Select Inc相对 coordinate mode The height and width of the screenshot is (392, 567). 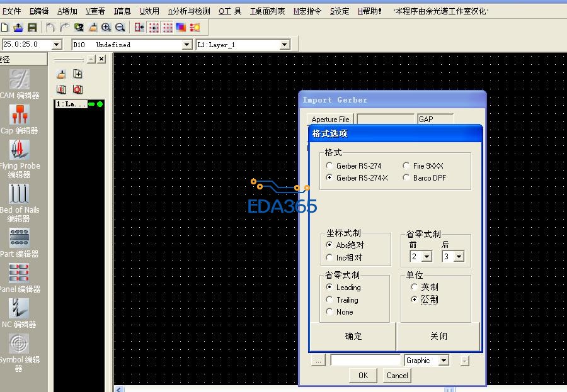pos(329,257)
